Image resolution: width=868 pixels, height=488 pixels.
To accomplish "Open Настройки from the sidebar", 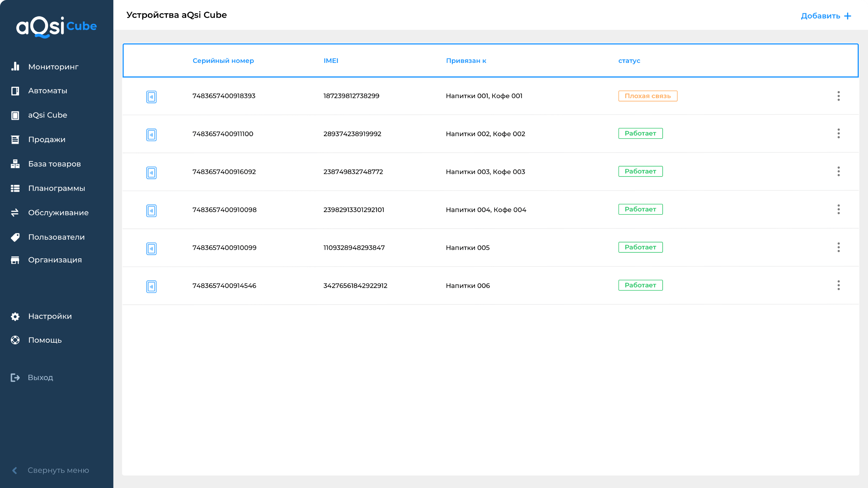I will [50, 316].
